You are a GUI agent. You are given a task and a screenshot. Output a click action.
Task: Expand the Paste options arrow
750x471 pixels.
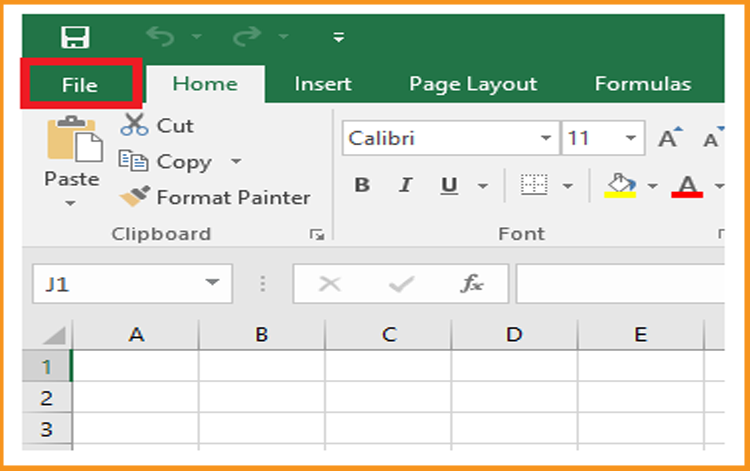(x=71, y=203)
